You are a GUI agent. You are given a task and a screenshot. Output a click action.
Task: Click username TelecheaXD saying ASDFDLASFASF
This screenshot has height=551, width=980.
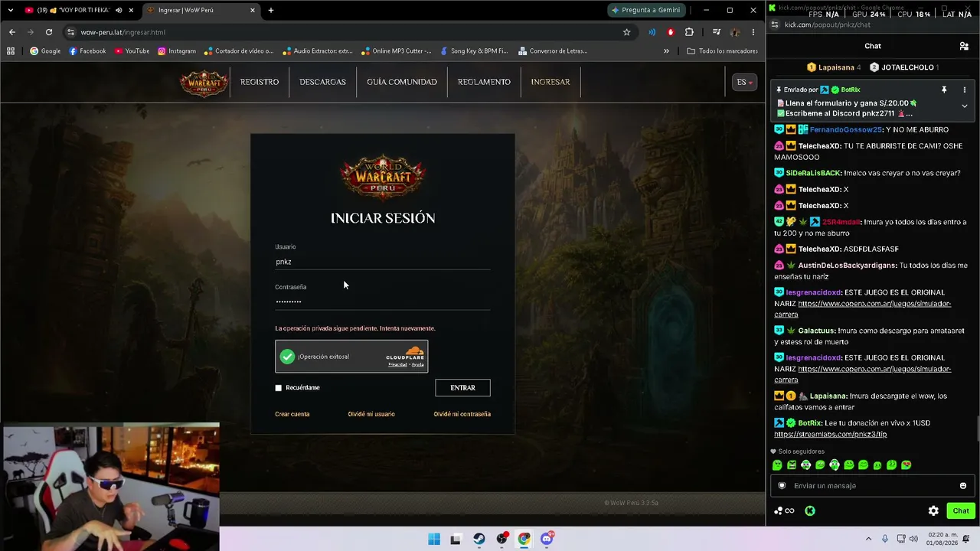[x=819, y=249]
